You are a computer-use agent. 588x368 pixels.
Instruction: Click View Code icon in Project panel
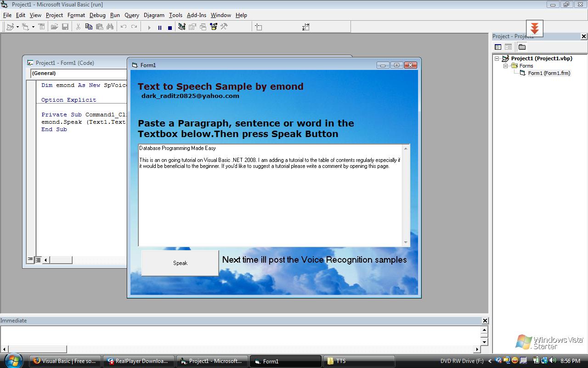pyautogui.click(x=498, y=47)
